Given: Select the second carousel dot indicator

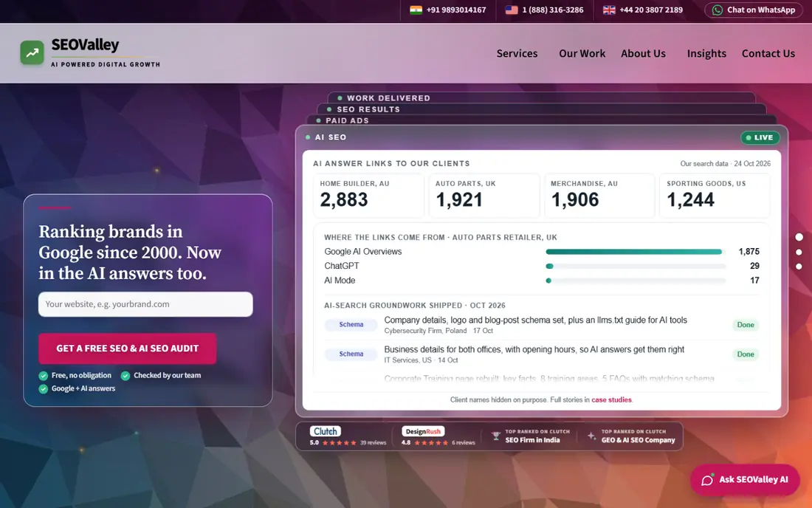Looking at the screenshot, I should (799, 253).
